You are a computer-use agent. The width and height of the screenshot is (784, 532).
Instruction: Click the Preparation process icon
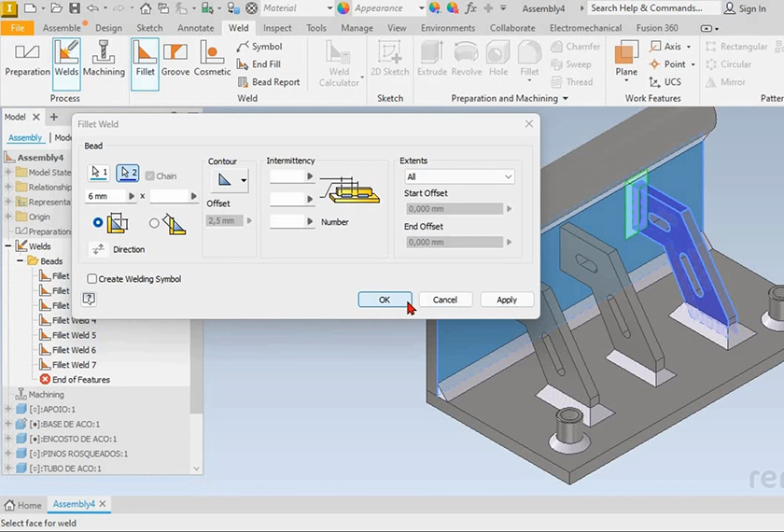click(x=28, y=58)
